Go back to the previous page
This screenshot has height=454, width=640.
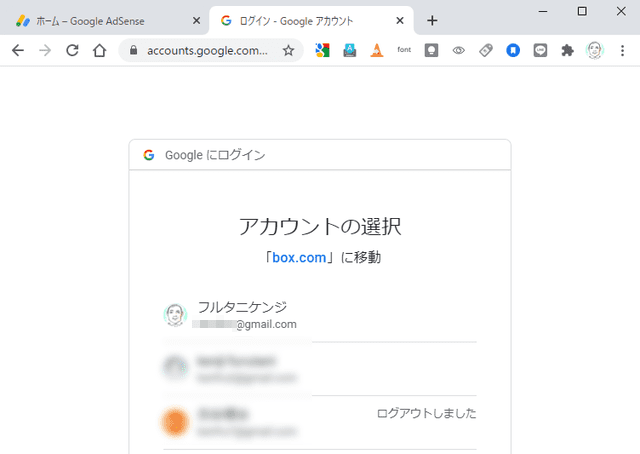18,51
